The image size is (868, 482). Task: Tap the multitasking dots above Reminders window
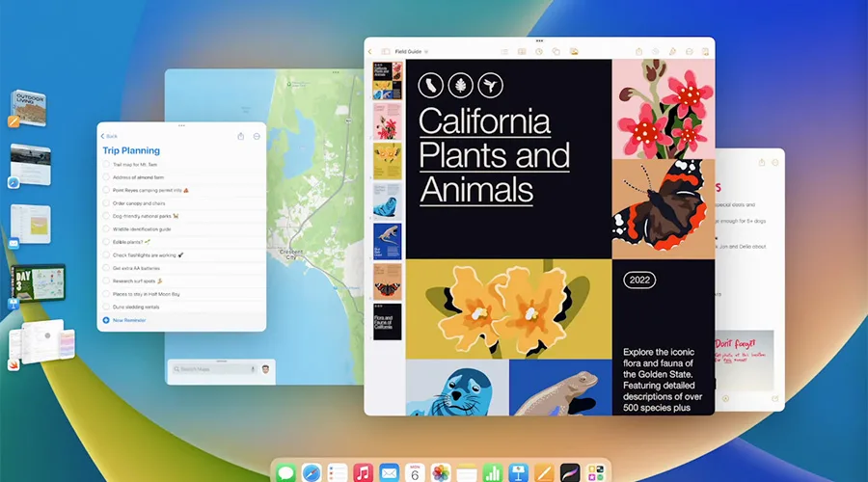(181, 126)
